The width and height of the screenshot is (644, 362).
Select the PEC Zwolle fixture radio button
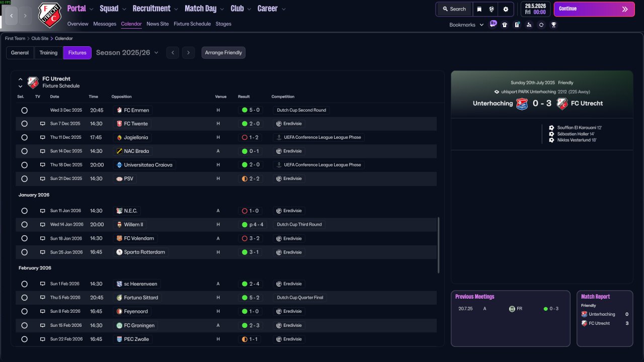coord(24,339)
